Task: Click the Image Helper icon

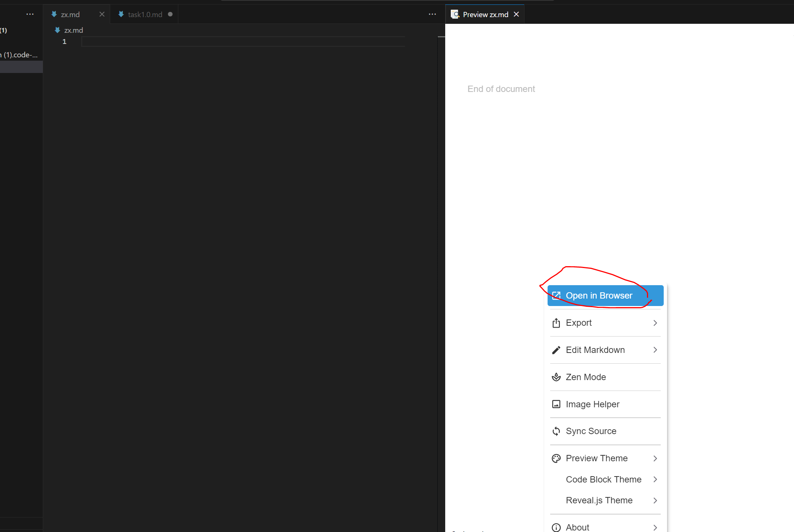Action: 555,404
